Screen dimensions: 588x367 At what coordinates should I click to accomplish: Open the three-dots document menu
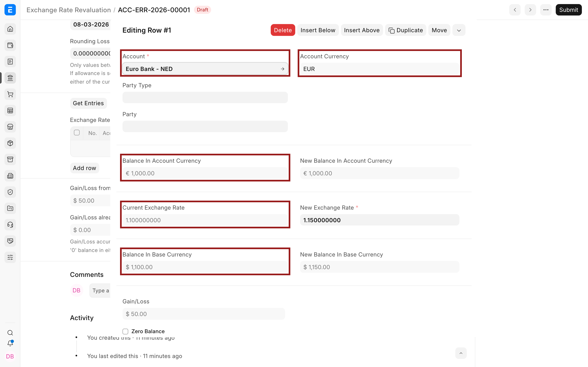click(x=546, y=10)
